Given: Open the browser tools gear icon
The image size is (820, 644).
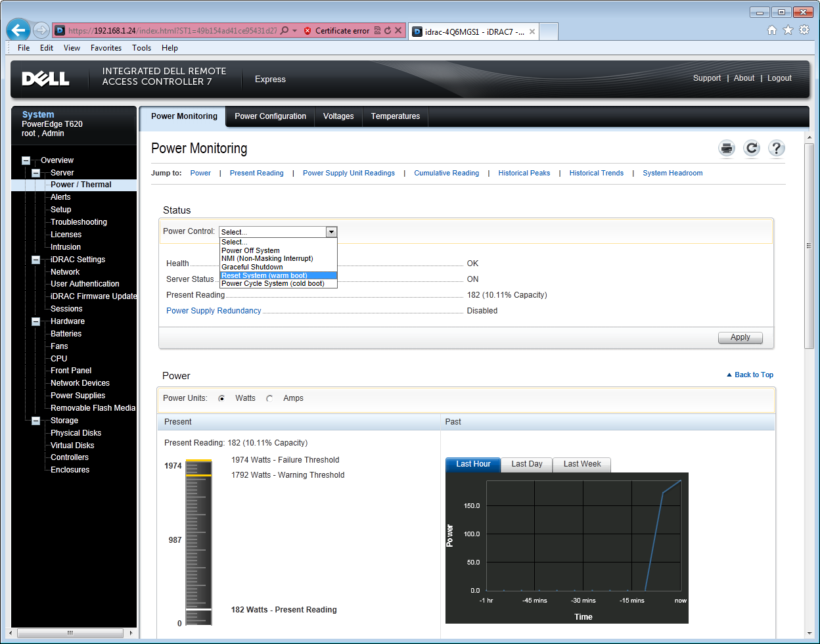Looking at the screenshot, I should pos(804,30).
